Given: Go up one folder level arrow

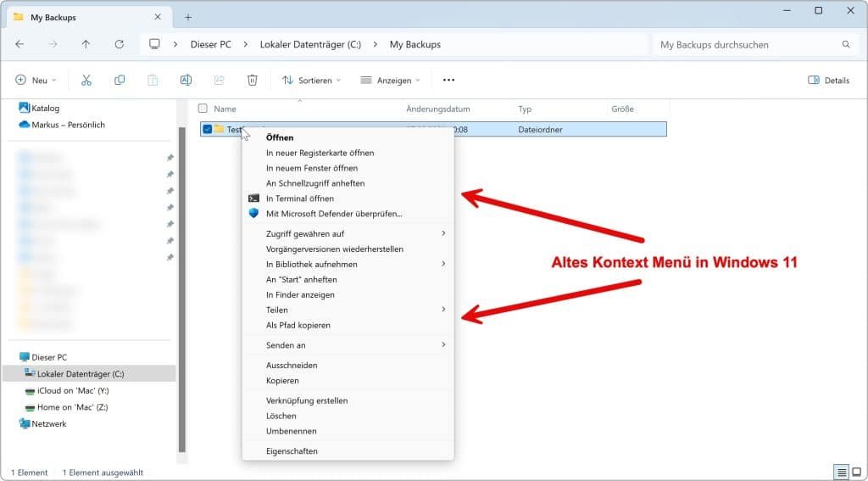Looking at the screenshot, I should [86, 44].
